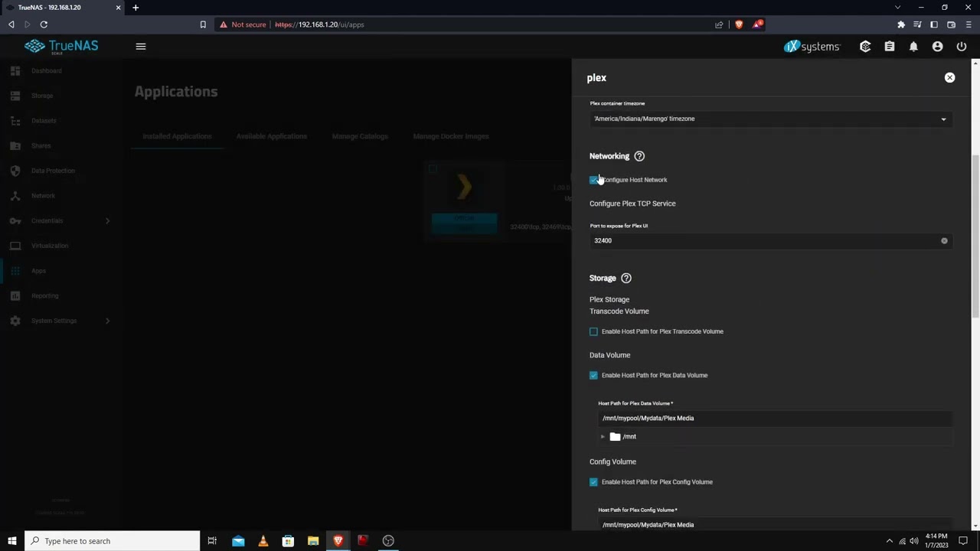Viewport: 980px width, 551px height.
Task: Switch to Available Applications tab
Action: (272, 136)
